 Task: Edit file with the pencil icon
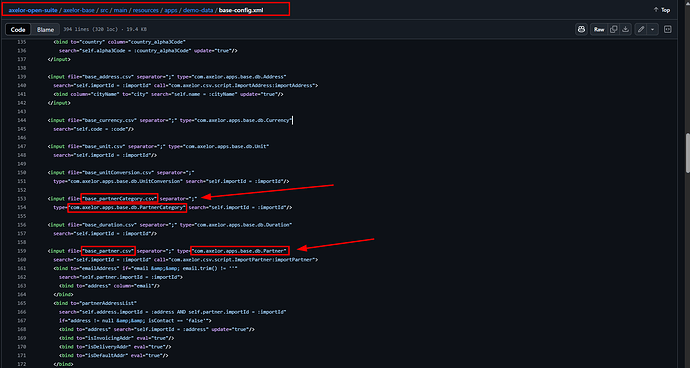[x=641, y=29]
